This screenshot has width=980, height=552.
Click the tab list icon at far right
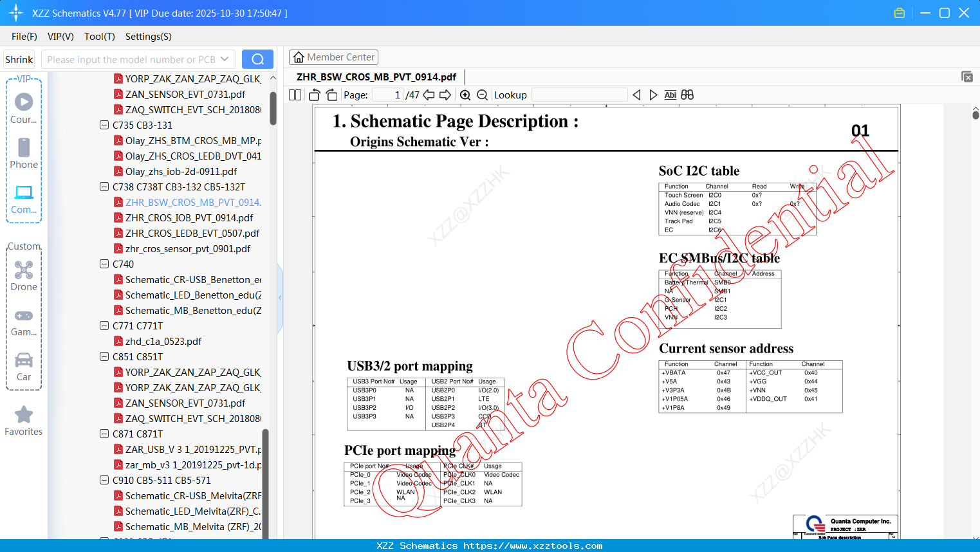click(x=967, y=77)
